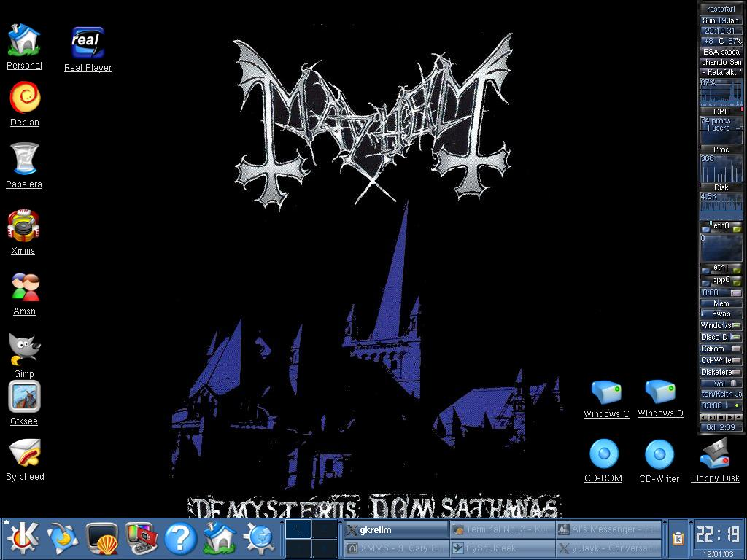The image size is (747, 560).
Task: Open the Home folder icon in the panel
Action: (x=220, y=538)
